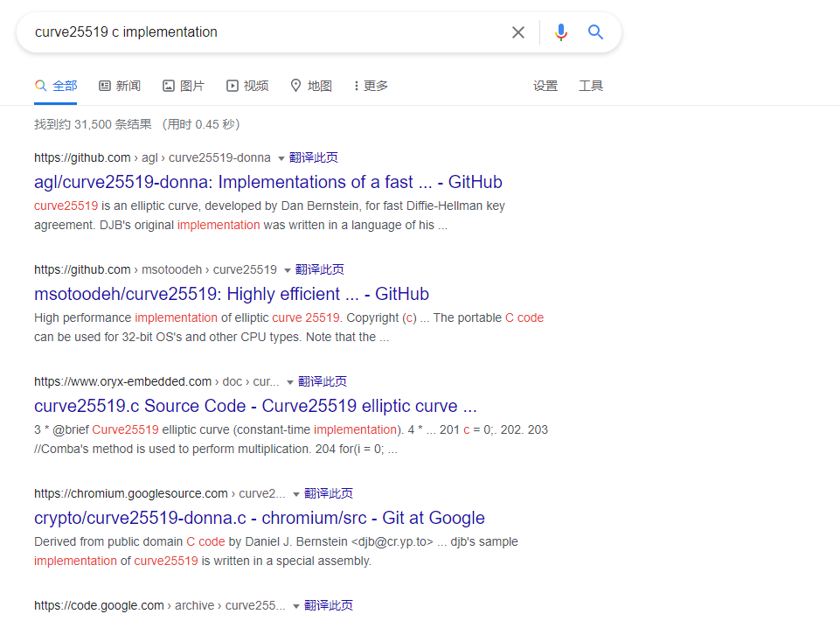The height and width of the screenshot is (621, 840).
Task: Click the result count text 找到约 31,500 条结果
Action: (x=93, y=124)
